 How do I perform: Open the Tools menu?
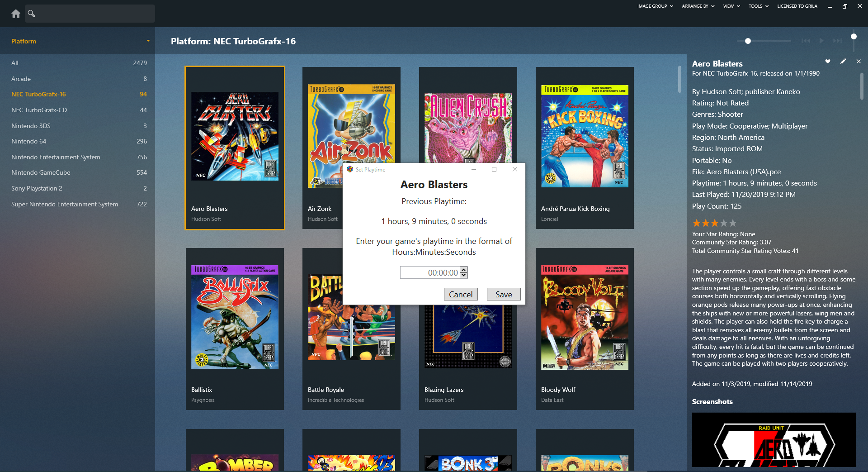pos(758,6)
